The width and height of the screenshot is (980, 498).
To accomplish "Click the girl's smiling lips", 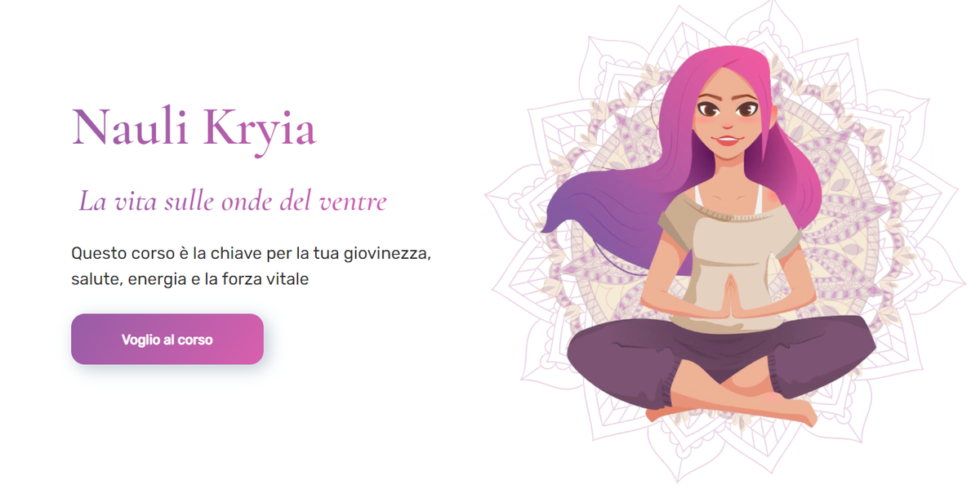I will click(x=726, y=140).
